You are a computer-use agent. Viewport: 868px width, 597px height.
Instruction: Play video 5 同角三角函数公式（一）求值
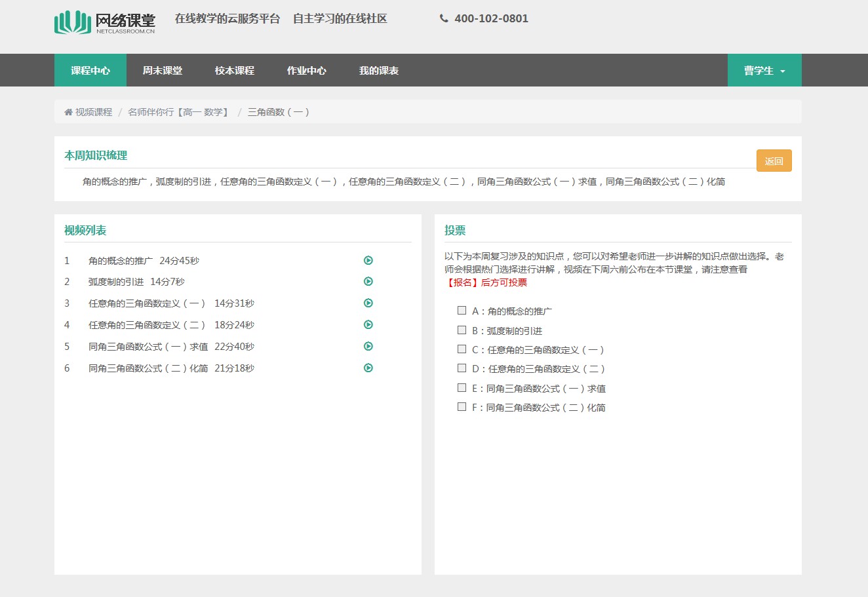[x=368, y=346]
